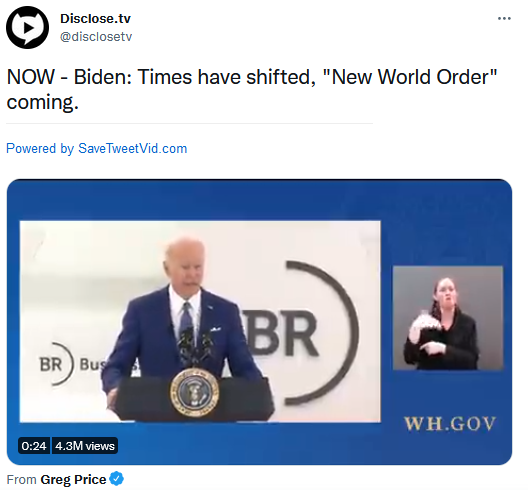Click the tweet text about New World Order
Screen dimensions: 528x490
coord(252,89)
